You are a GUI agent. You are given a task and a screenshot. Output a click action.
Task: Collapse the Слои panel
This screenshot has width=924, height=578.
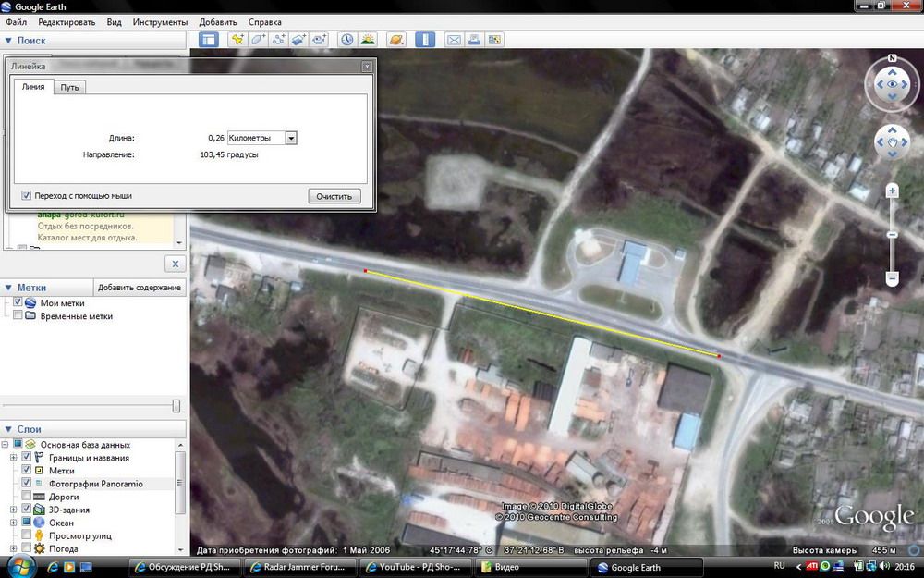pos(9,429)
